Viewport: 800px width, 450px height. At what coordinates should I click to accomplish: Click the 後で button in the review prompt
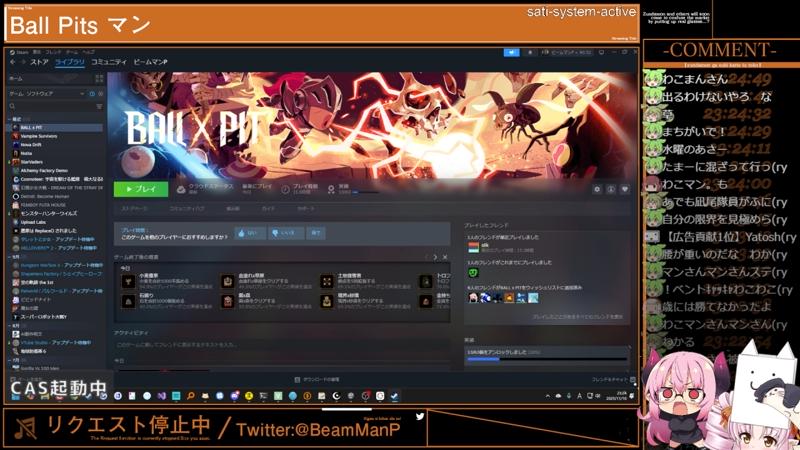pyautogui.click(x=316, y=233)
